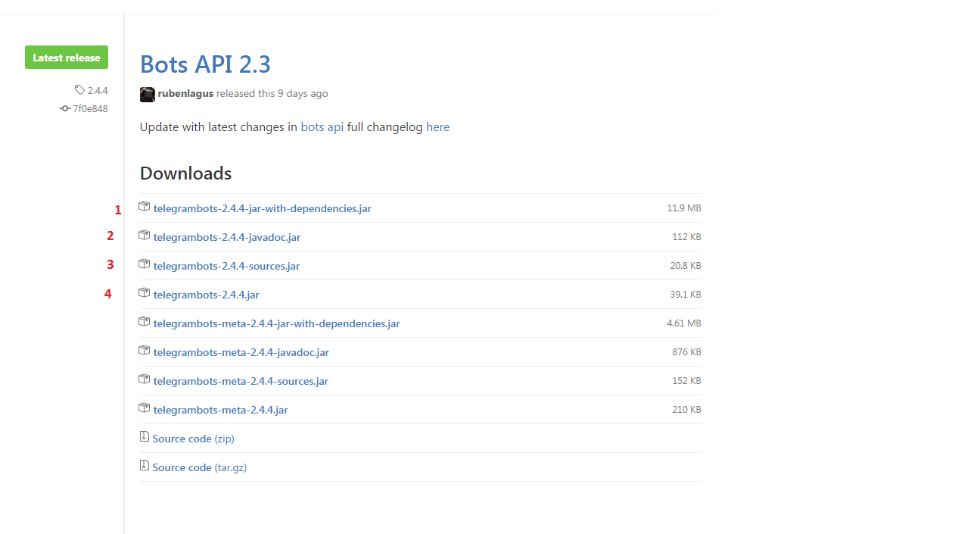Download telegrambots-meta-2.4.4.jar

pyautogui.click(x=220, y=410)
